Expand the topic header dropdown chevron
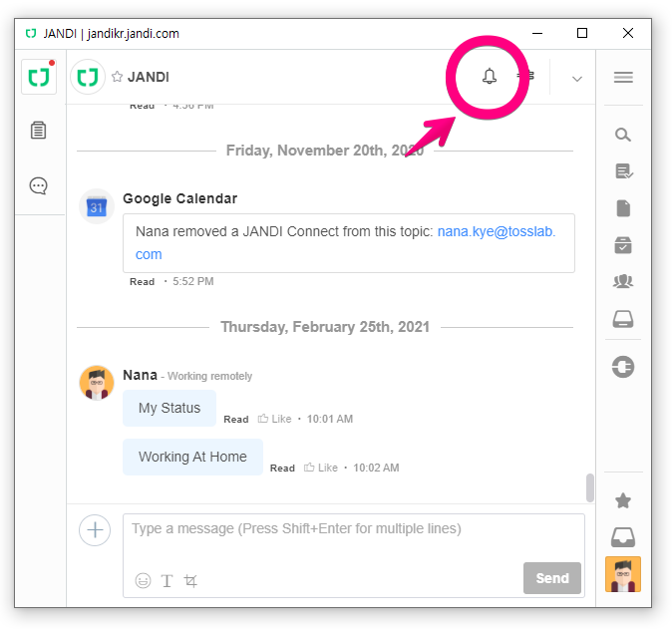Image resolution: width=672 pixels, height=629 pixels. pos(577,79)
